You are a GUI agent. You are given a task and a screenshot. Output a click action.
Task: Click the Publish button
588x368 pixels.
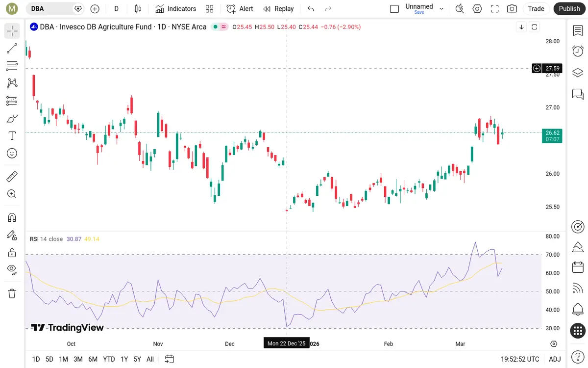point(569,8)
